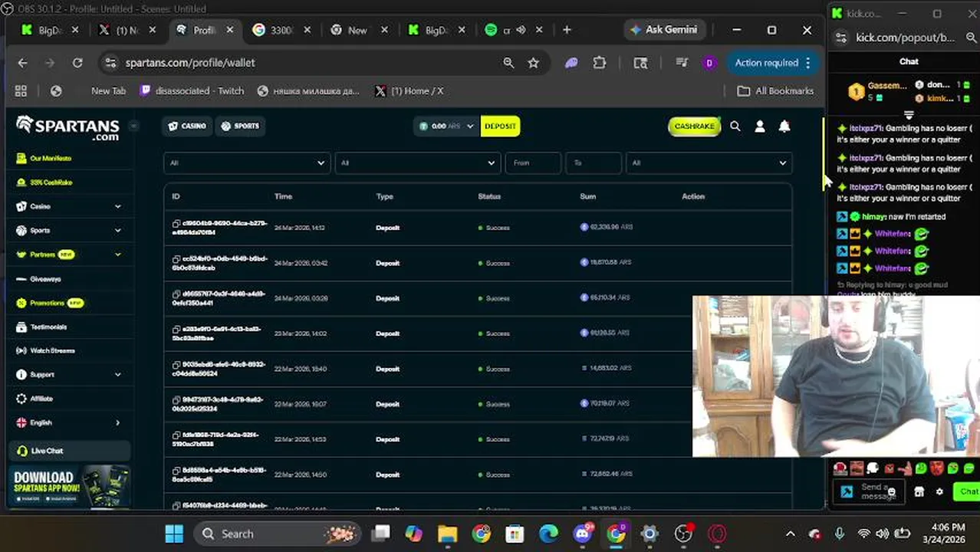Click the spartans.com/profile/wallet address bar

point(307,63)
